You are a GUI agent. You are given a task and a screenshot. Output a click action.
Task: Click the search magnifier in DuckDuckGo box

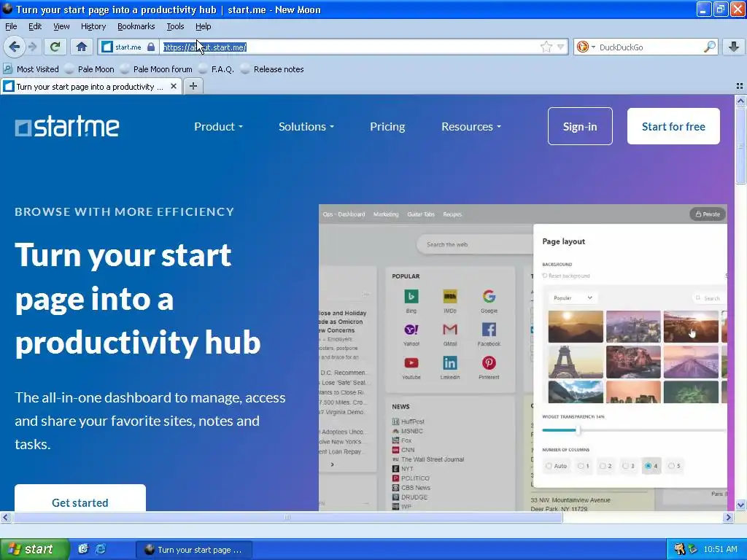(x=709, y=47)
